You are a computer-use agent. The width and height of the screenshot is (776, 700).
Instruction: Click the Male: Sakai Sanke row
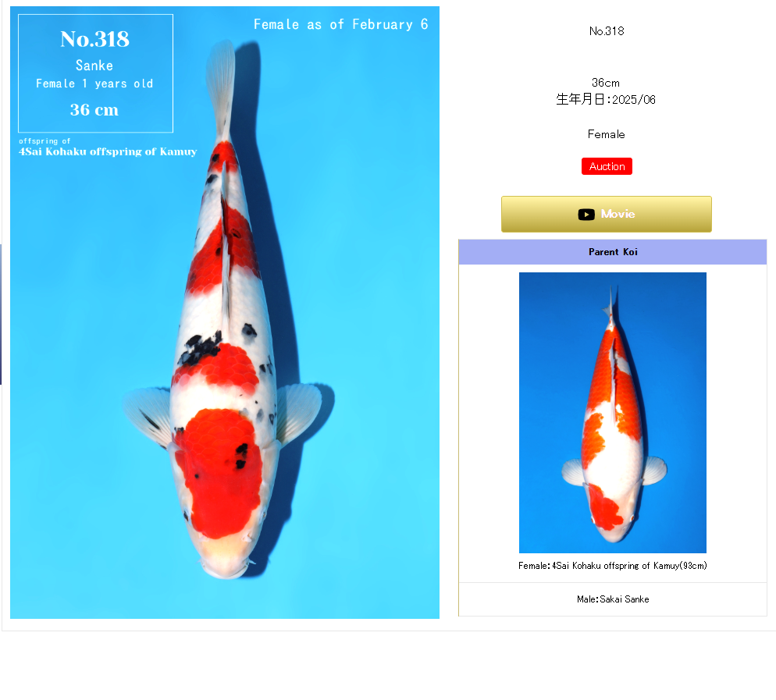[x=613, y=599]
